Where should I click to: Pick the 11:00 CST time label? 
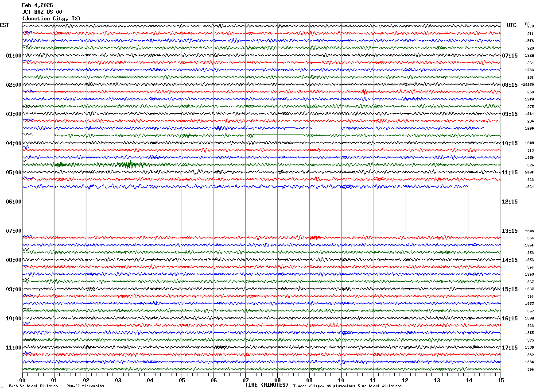(13, 348)
